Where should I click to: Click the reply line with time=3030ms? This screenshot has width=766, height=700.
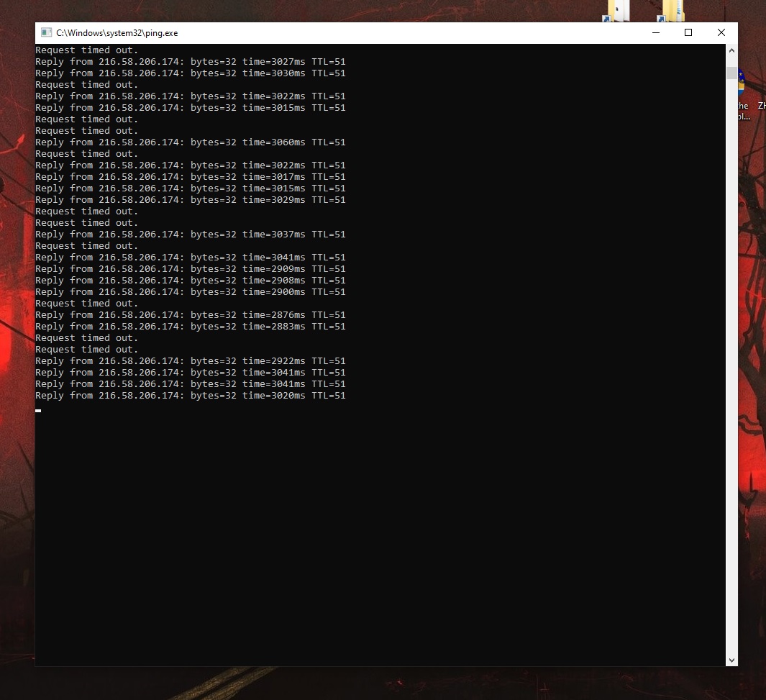(x=191, y=73)
